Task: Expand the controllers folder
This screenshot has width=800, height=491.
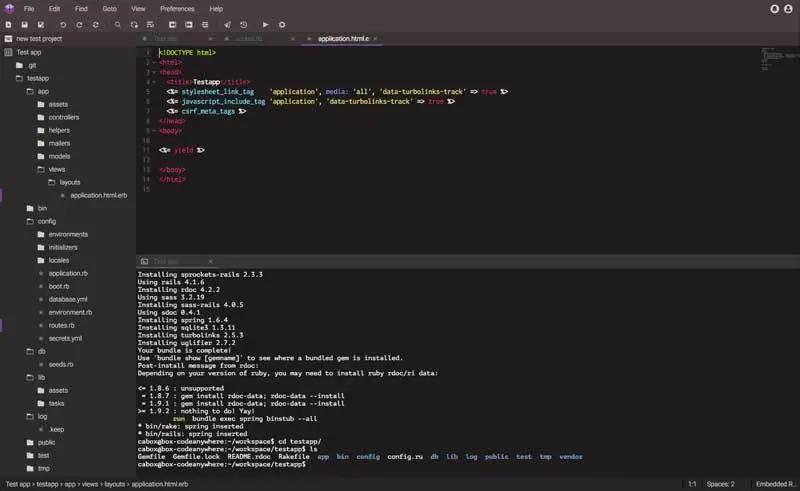Action: (x=63, y=117)
